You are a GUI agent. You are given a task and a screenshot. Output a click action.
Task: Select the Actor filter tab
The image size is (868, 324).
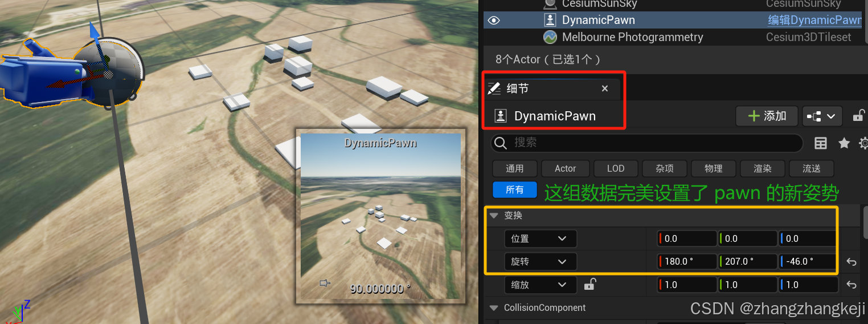coord(565,168)
